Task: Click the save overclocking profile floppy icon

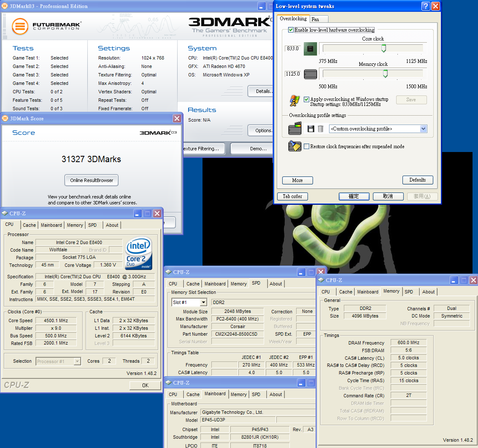Action: 311,129
